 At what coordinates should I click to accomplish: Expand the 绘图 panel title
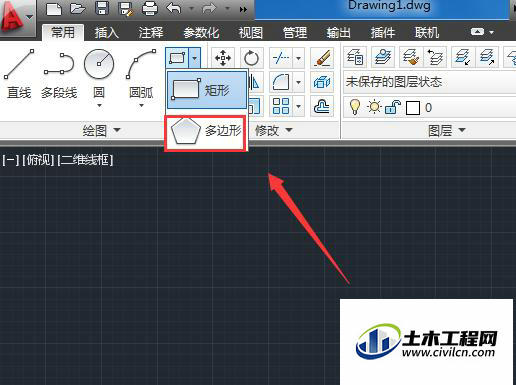click(x=101, y=130)
